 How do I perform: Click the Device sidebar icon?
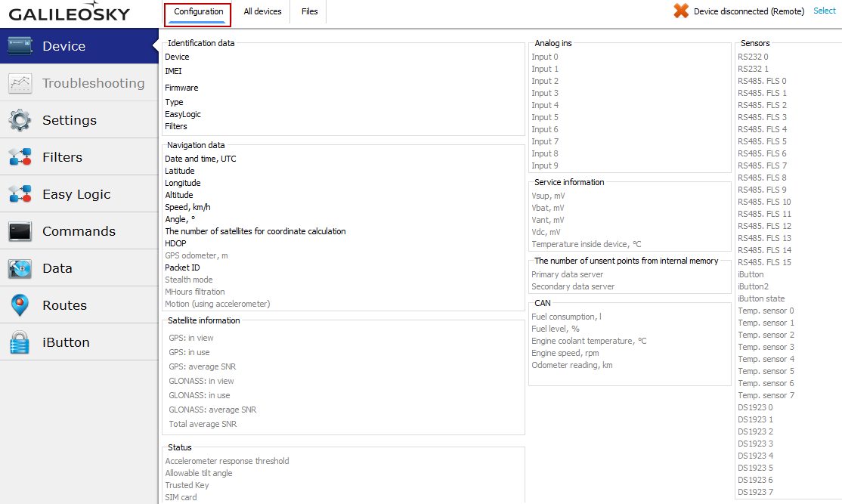20,46
